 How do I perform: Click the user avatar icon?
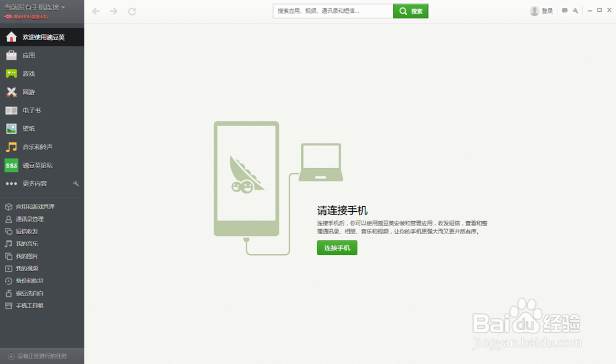534,11
